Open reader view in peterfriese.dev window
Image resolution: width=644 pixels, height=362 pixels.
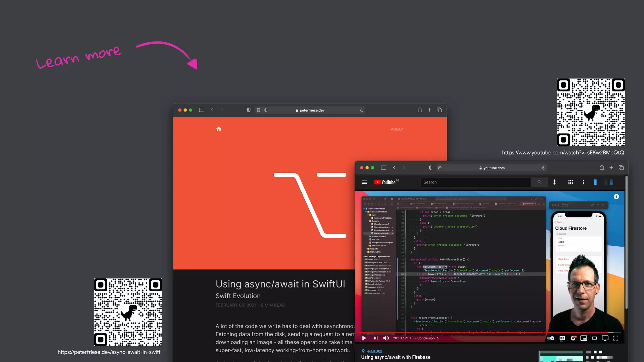258,110
